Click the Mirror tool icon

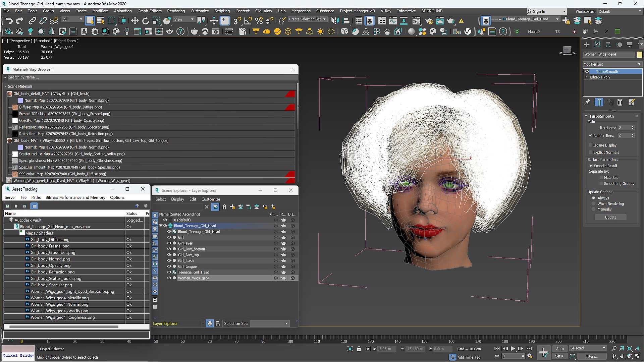coord(335,21)
